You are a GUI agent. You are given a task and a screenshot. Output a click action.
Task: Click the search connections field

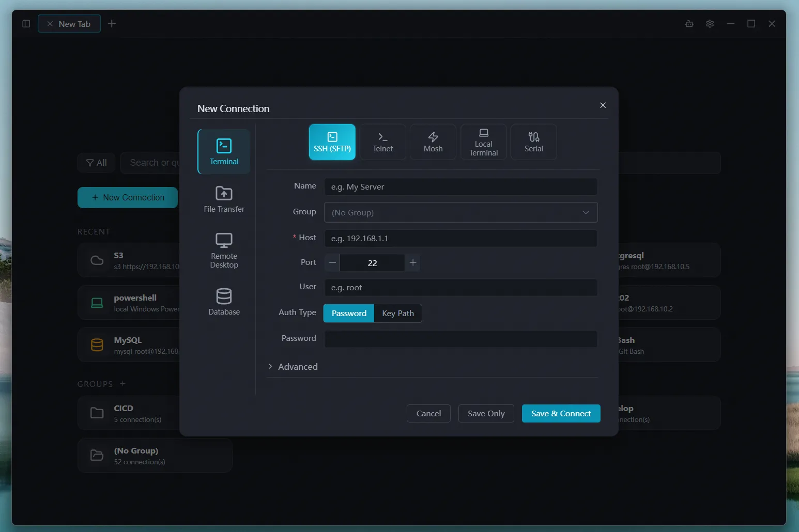pyautogui.click(x=151, y=163)
